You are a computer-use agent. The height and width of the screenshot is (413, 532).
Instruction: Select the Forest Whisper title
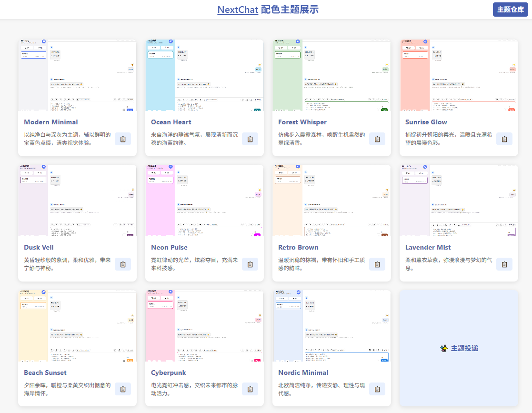click(x=302, y=122)
